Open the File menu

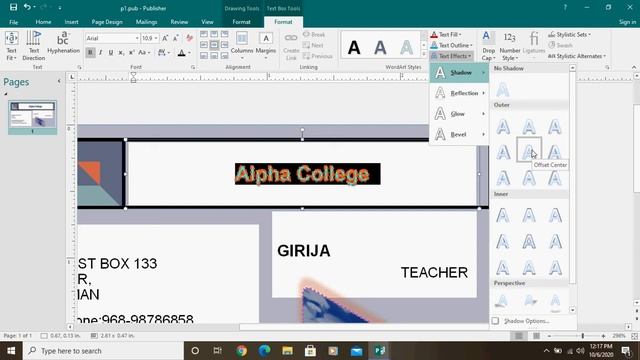[13, 22]
